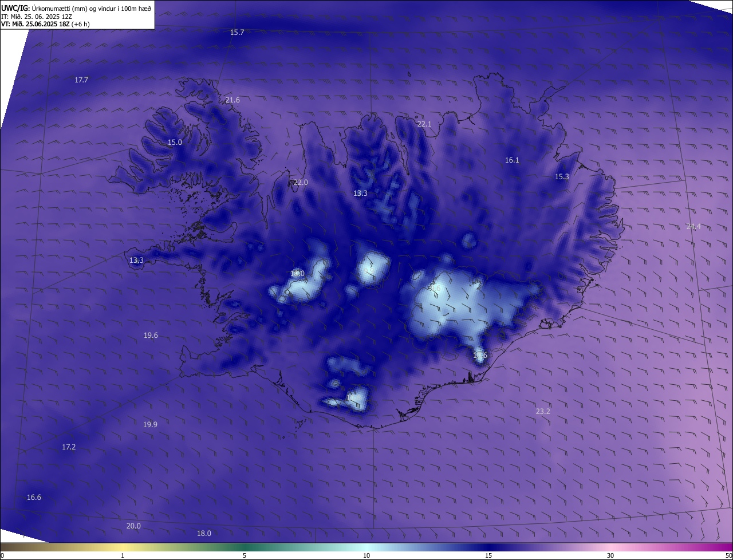Select the 22.0 value label
733x560 pixels.
(x=301, y=183)
